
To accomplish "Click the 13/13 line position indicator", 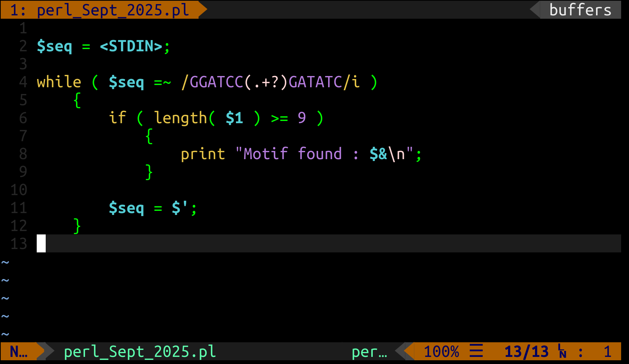I will [526, 352].
